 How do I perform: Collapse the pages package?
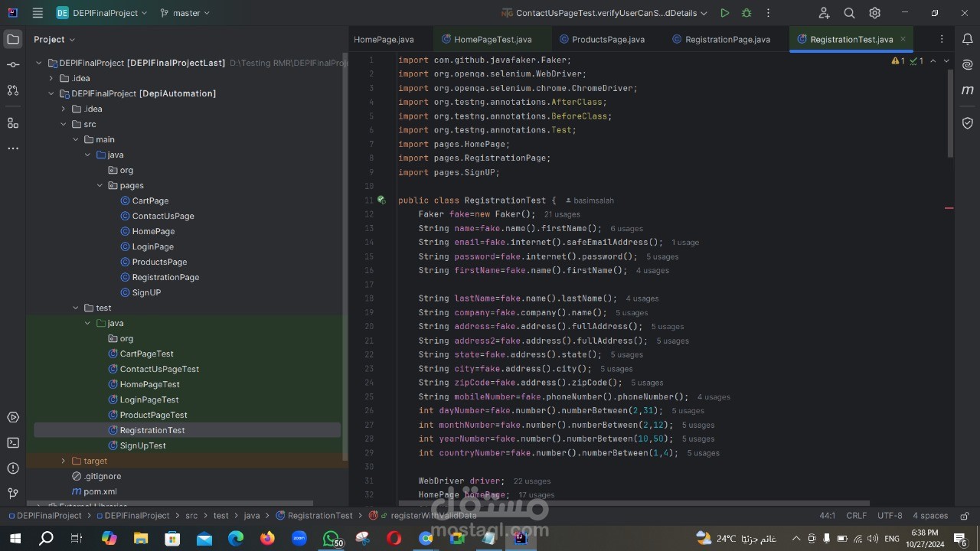(x=100, y=185)
